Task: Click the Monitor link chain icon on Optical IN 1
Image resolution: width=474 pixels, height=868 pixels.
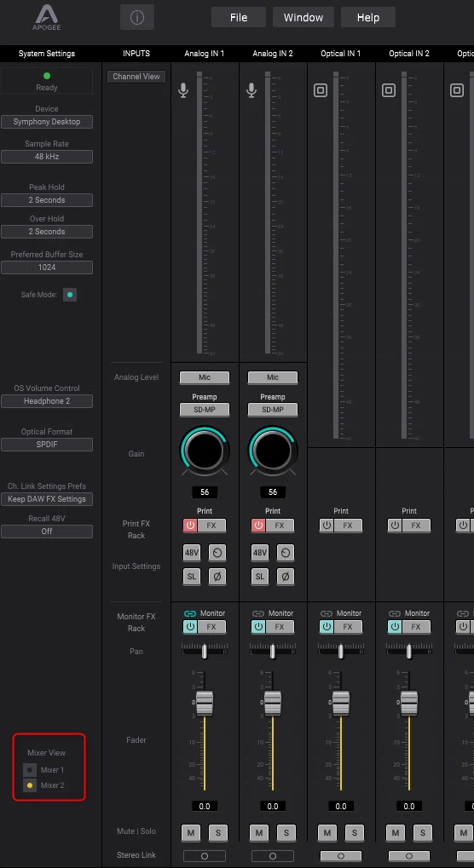Action: tap(327, 613)
